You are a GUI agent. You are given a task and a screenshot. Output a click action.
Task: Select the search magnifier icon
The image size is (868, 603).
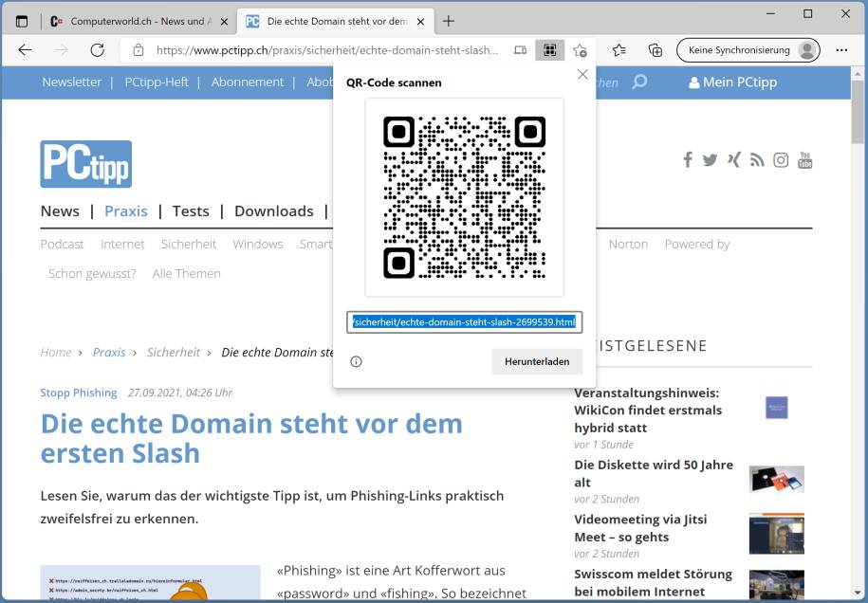coord(639,82)
